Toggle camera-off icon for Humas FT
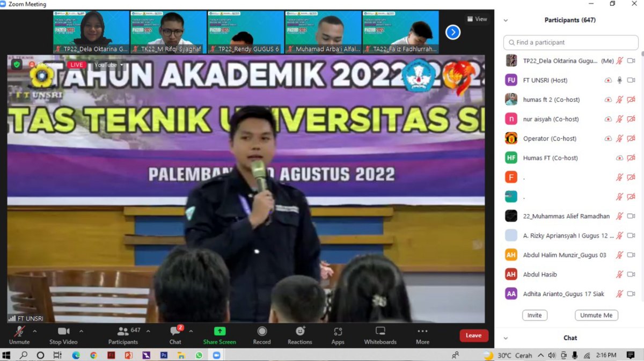644x361 pixels. (x=631, y=158)
